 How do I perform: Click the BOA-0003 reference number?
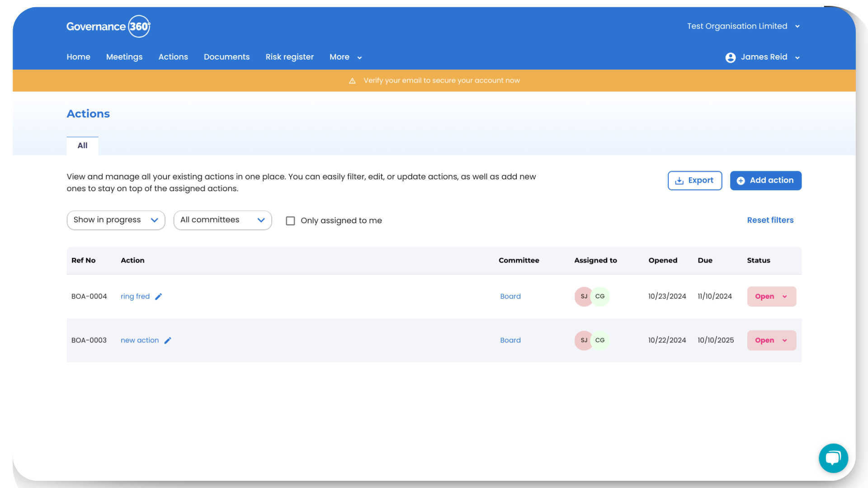[x=89, y=340]
